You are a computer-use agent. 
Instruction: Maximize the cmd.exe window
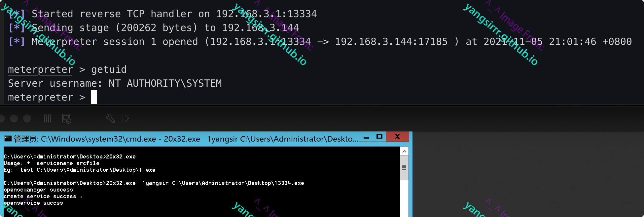coord(379,137)
